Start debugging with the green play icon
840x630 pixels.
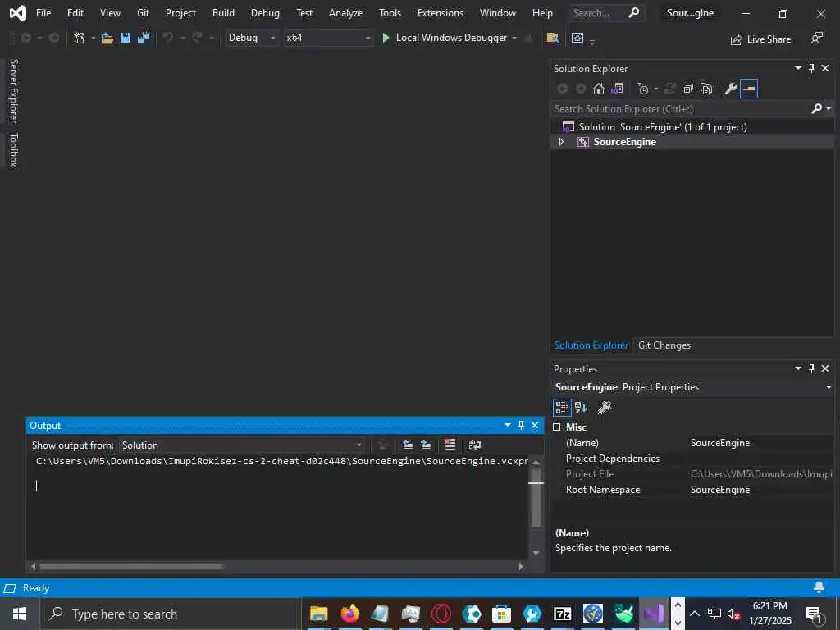click(x=386, y=38)
